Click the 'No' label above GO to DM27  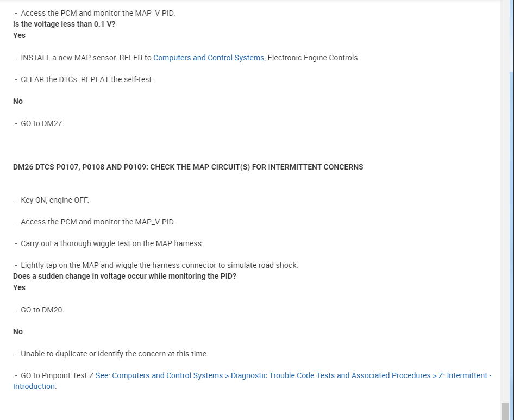click(x=18, y=101)
